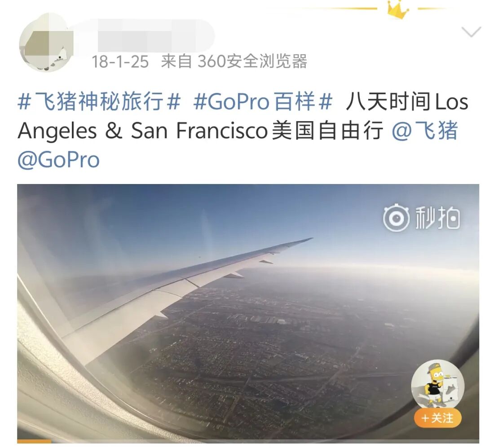The image size is (485, 448).
Task: Click the 360安全浏览器 source link
Action: pos(252,61)
